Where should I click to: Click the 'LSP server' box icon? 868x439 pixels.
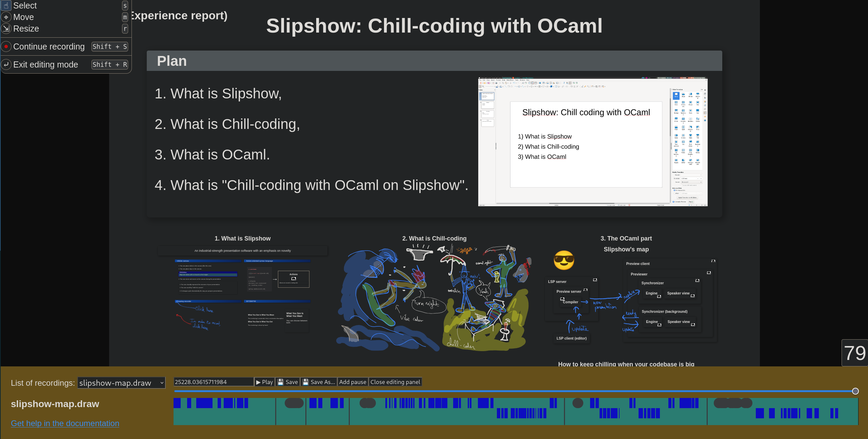595,280
